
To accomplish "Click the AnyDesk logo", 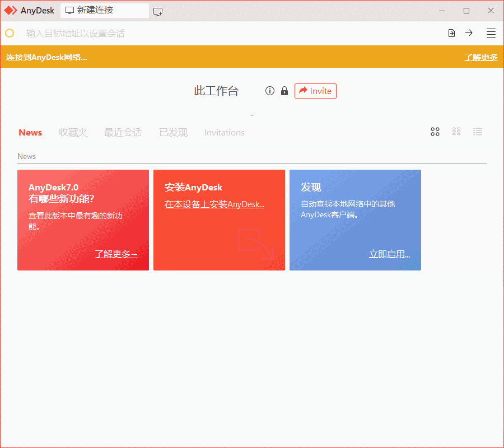I will 10,10.
